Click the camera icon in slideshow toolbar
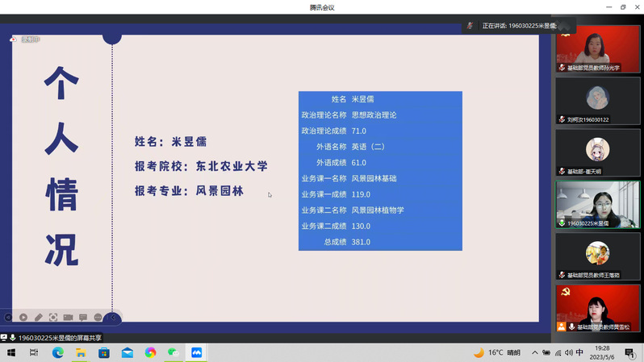Screen dimensions: 644x362 [68, 318]
